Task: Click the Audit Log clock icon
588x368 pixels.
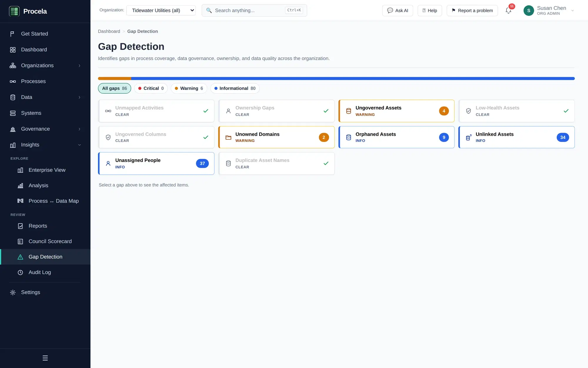Action: pos(20,273)
